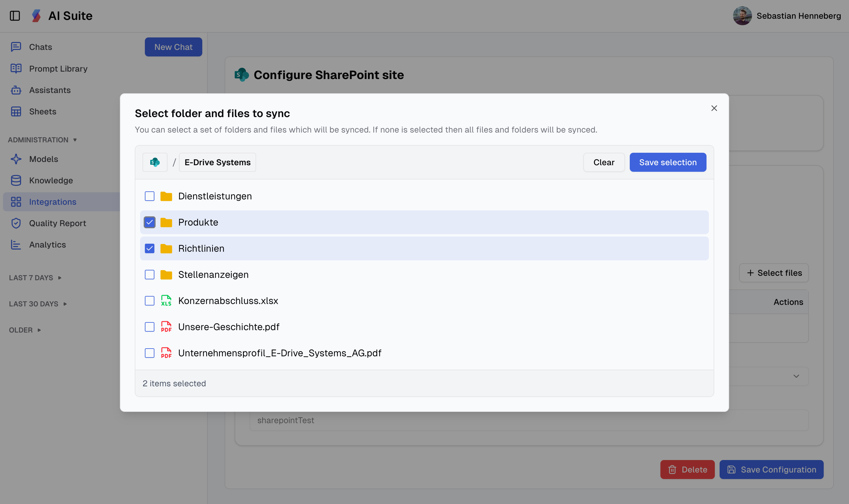Switch to the Integrations section
The image size is (849, 504).
(x=53, y=202)
